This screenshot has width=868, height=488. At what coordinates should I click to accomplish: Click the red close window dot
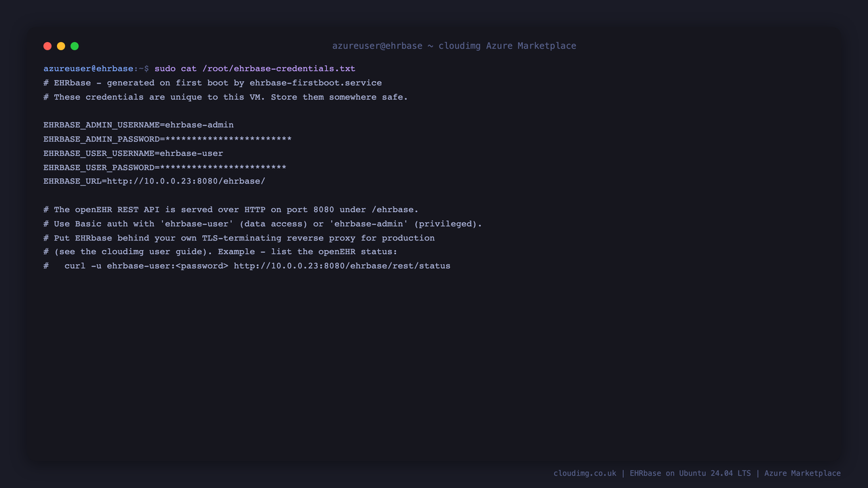pos(47,46)
